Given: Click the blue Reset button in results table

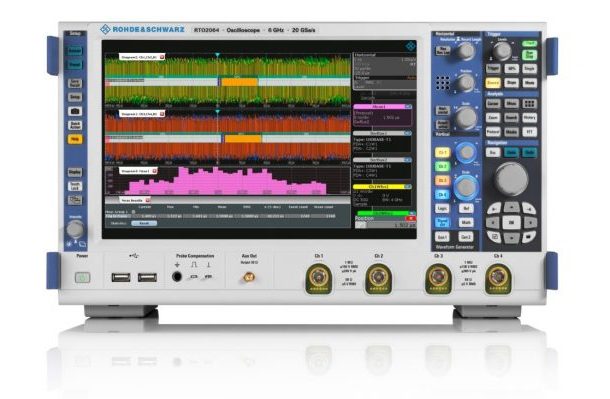Looking at the screenshot, I should [144, 224].
